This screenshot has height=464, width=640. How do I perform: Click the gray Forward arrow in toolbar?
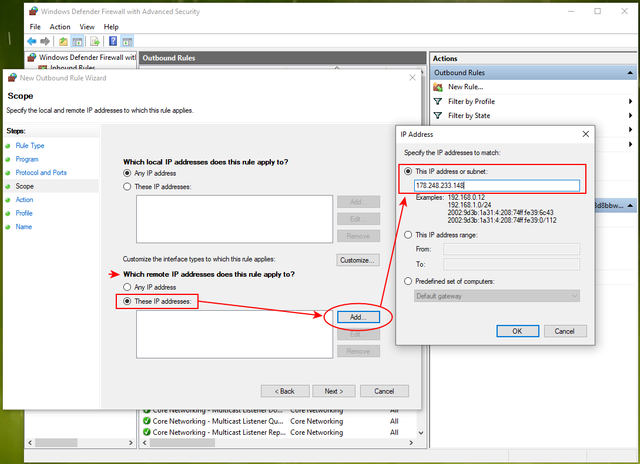tap(45, 41)
